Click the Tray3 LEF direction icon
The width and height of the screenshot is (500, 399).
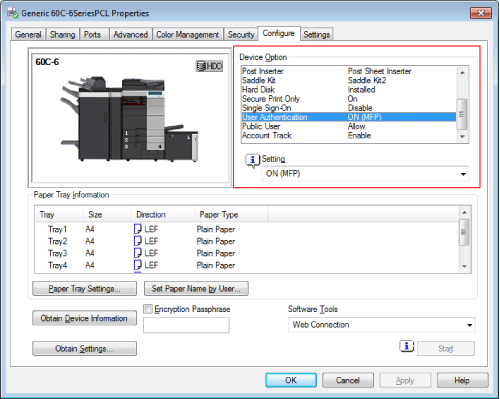coord(137,253)
